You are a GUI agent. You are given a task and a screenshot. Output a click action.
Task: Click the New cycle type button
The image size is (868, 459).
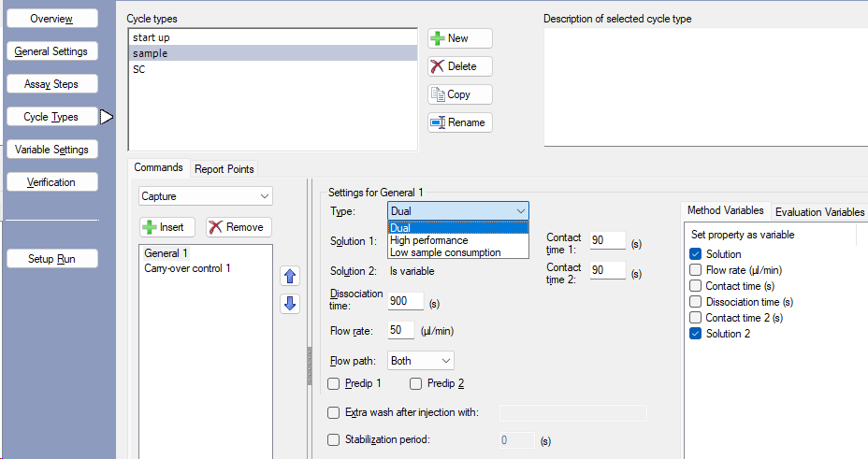tap(459, 38)
